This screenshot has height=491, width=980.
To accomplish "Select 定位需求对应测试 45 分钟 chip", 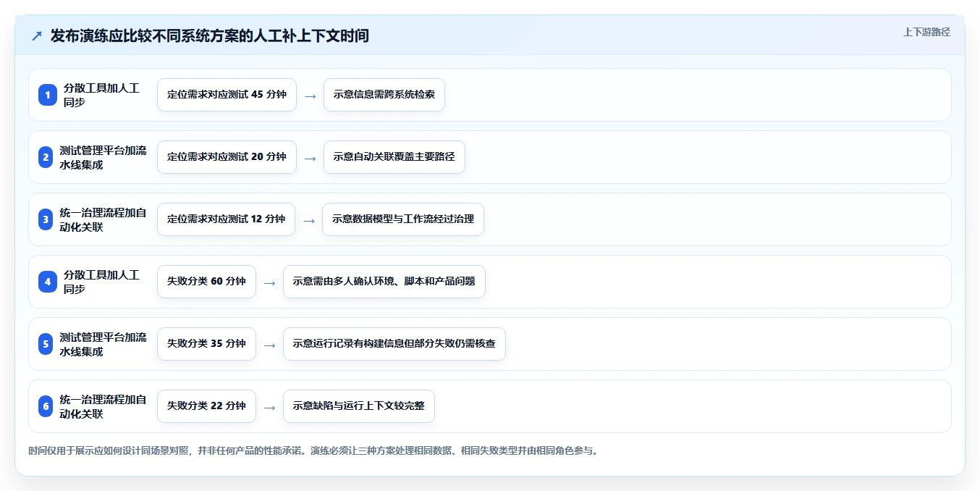I will (227, 95).
